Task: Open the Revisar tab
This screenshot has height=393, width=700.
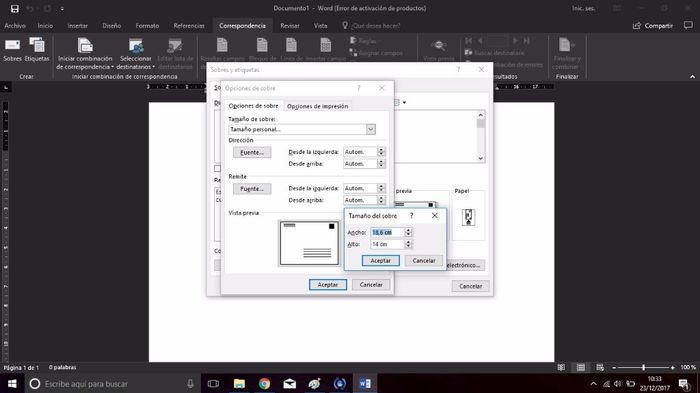Action: [x=290, y=26]
